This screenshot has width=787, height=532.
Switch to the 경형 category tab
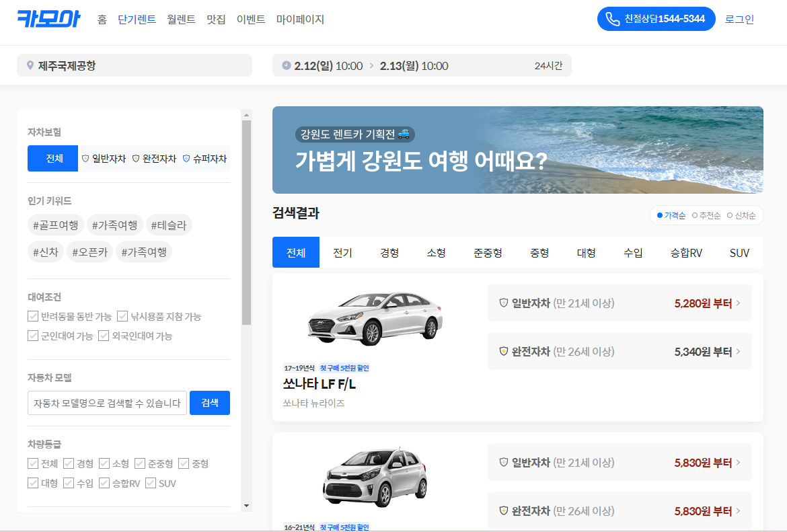coord(389,252)
